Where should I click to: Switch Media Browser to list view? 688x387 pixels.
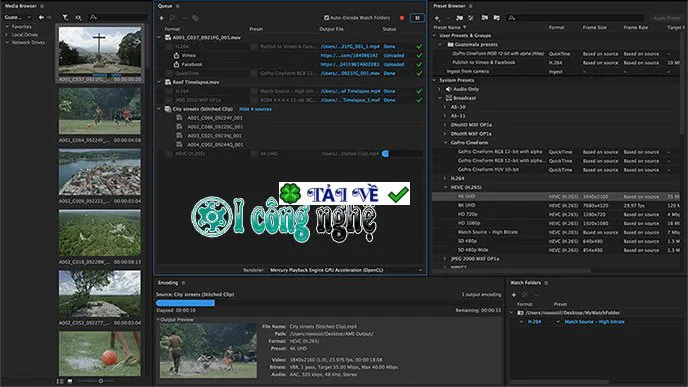[x=60, y=381]
